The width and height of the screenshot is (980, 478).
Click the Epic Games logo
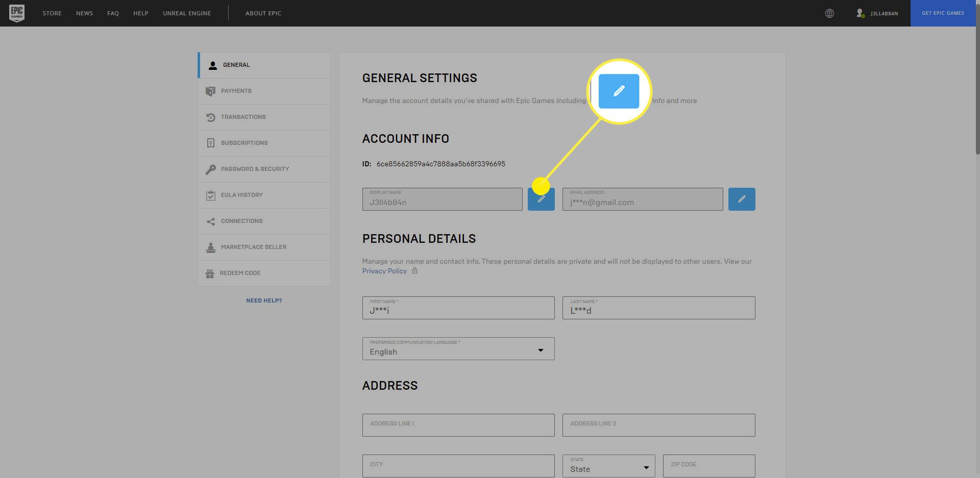click(17, 13)
